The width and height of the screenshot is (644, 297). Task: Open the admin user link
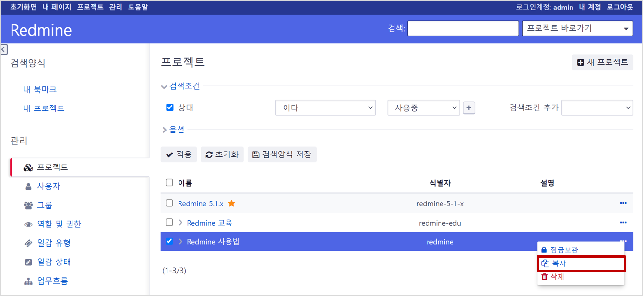click(563, 7)
